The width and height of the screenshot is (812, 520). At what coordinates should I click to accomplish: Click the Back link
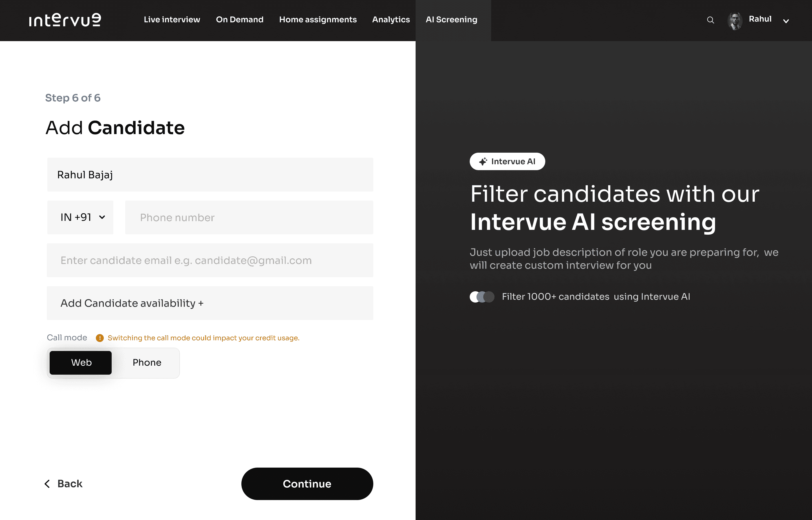tap(69, 484)
